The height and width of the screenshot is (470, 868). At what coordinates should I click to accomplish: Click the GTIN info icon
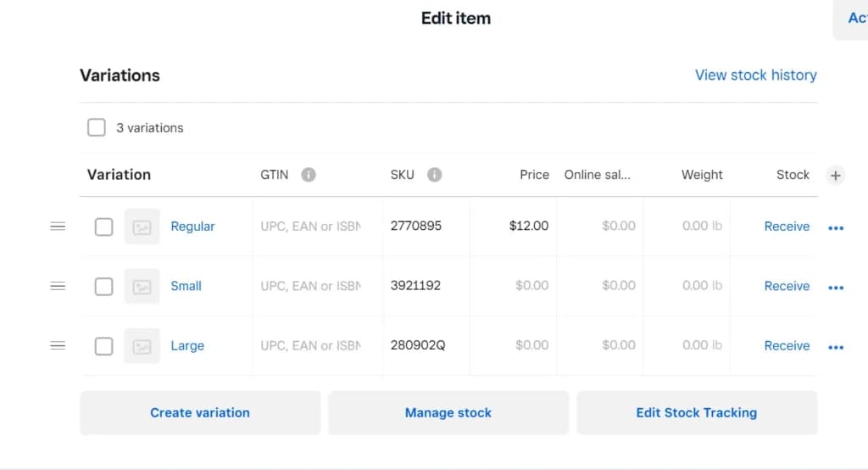point(309,175)
